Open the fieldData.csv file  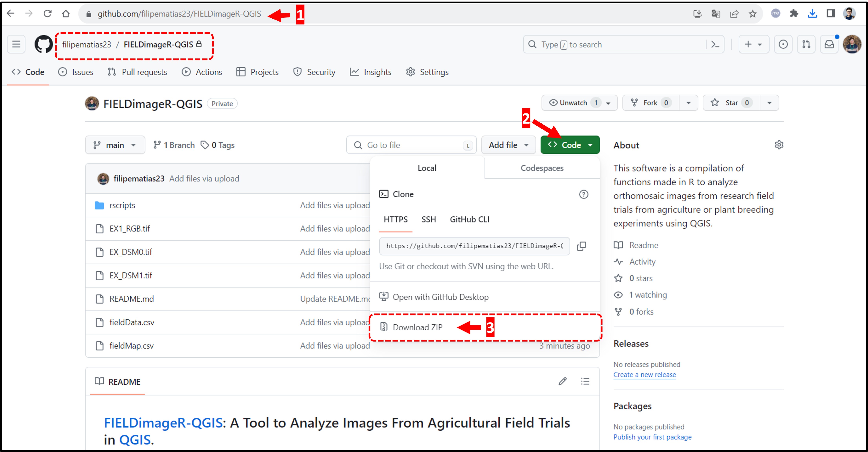click(132, 323)
